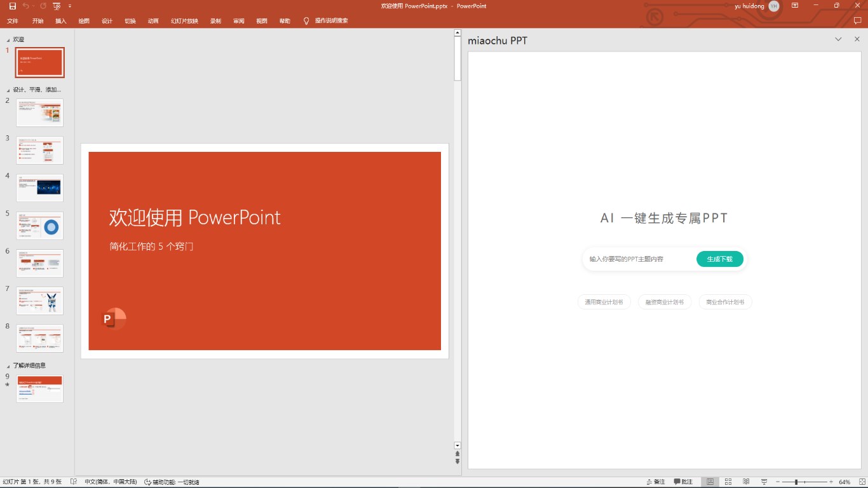Click the zoom in plus button
The width and height of the screenshot is (868, 488).
(x=831, y=482)
